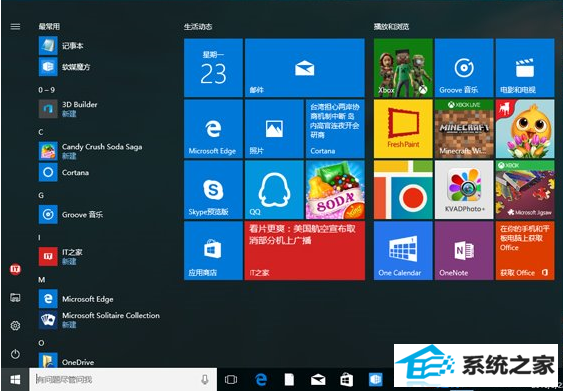Open File Explorer icon in left rail
This screenshot has width=563, height=392.
pos(15,297)
